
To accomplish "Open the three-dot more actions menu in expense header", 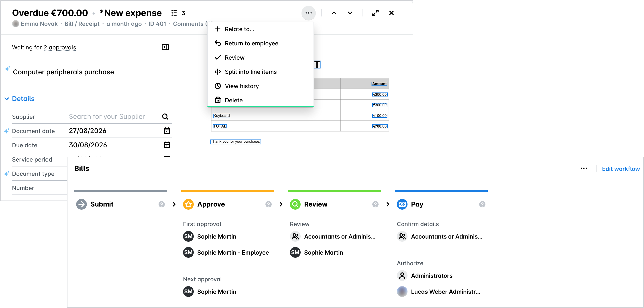I will pos(308,13).
